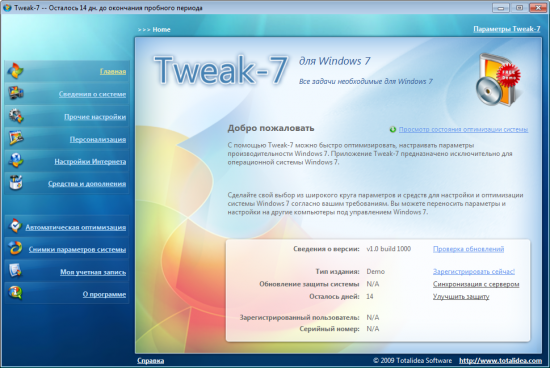Click the Осталось дней value 14
The height and width of the screenshot is (368, 550).
370,296
